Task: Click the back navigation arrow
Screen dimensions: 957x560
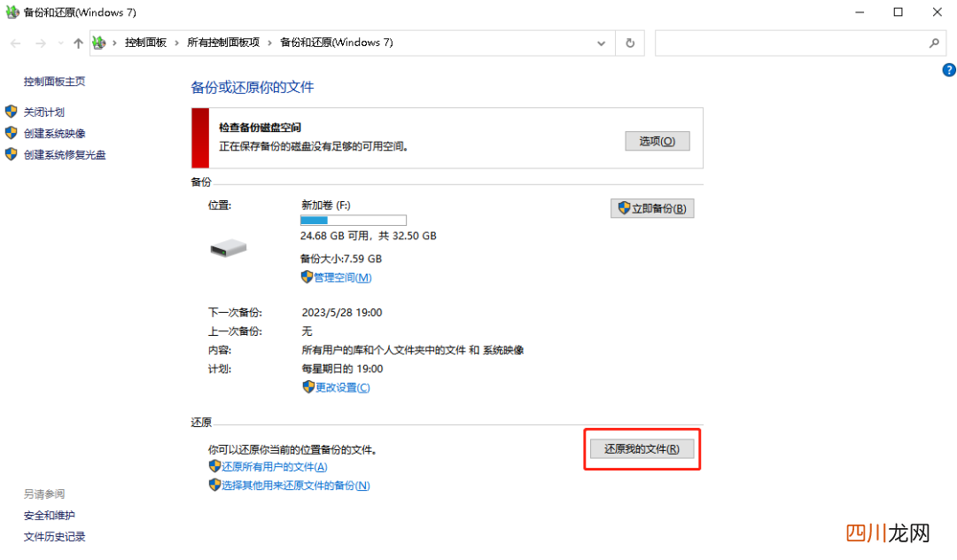Action: click(16, 43)
